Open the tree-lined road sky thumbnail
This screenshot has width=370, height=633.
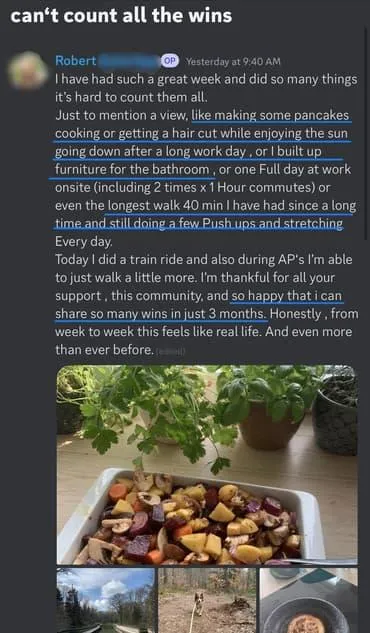[x=105, y=600]
